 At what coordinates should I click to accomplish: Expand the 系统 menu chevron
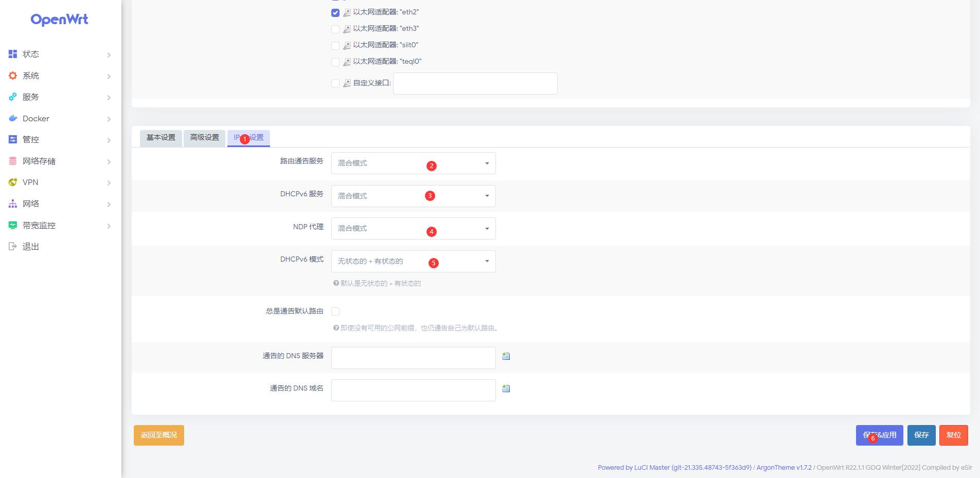[109, 76]
